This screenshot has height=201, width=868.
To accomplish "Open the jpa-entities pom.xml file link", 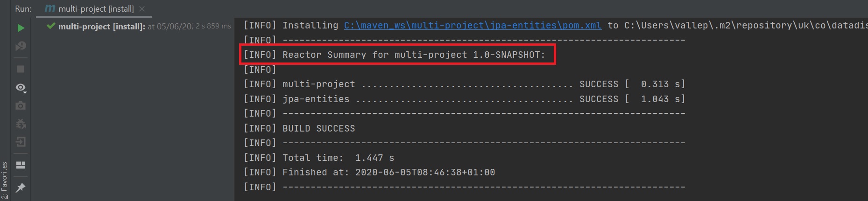I will (x=473, y=25).
